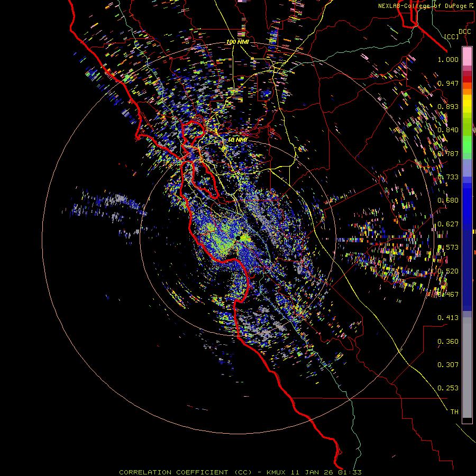Select the 0.733 legend value
This screenshot has height=476, width=476.
click(x=448, y=177)
